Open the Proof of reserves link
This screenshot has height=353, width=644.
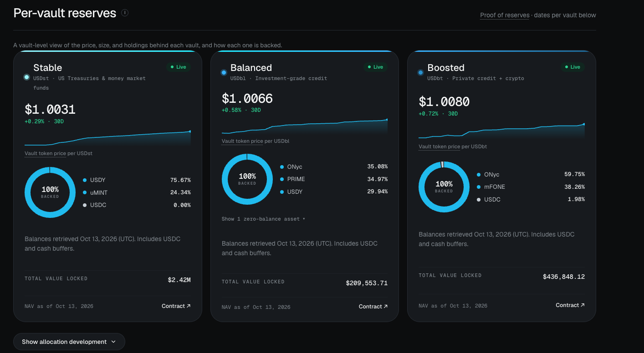(x=505, y=15)
